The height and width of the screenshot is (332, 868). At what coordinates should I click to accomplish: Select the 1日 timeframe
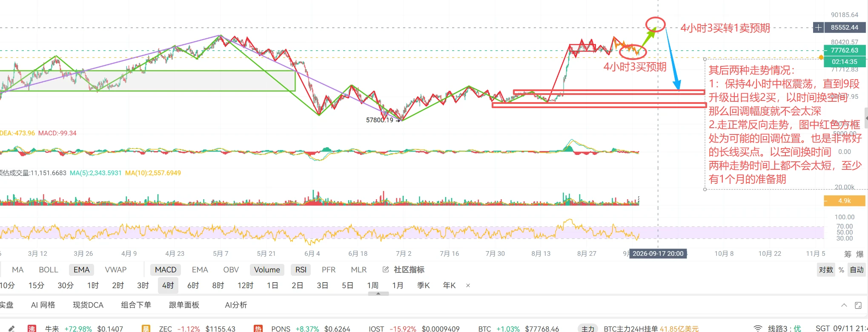[272, 286]
